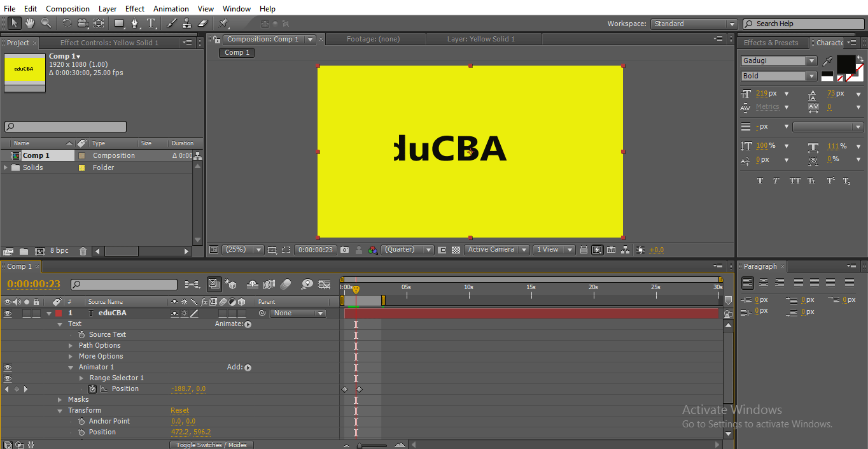Open the Quarter resolution dropdown
The width and height of the screenshot is (868, 449).
point(407,250)
